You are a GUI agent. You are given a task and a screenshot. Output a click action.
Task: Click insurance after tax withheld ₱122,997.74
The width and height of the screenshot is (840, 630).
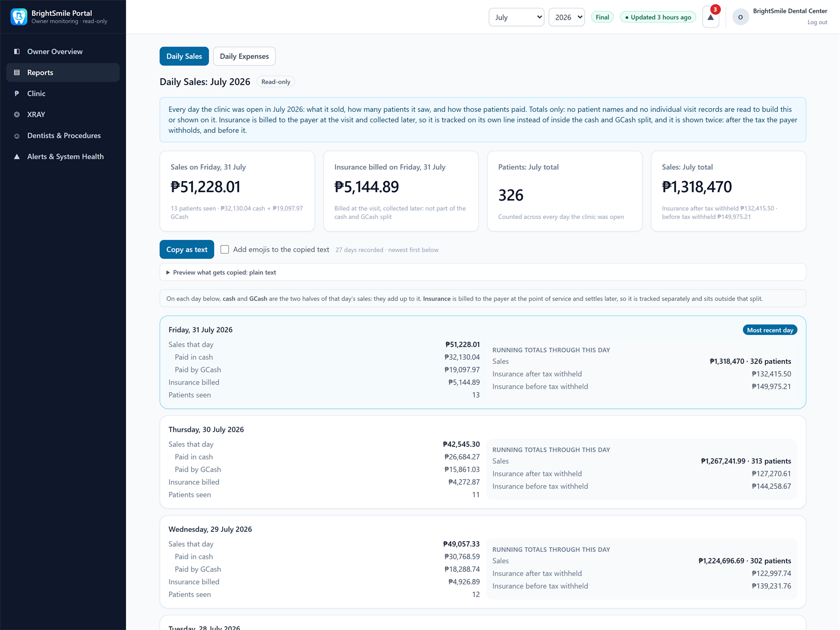coord(771,573)
